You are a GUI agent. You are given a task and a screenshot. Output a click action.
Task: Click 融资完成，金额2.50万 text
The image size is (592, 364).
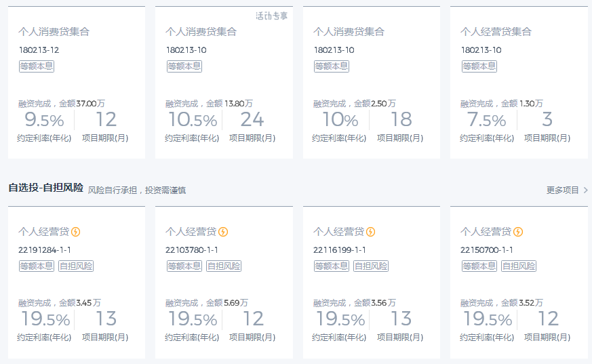point(355,103)
